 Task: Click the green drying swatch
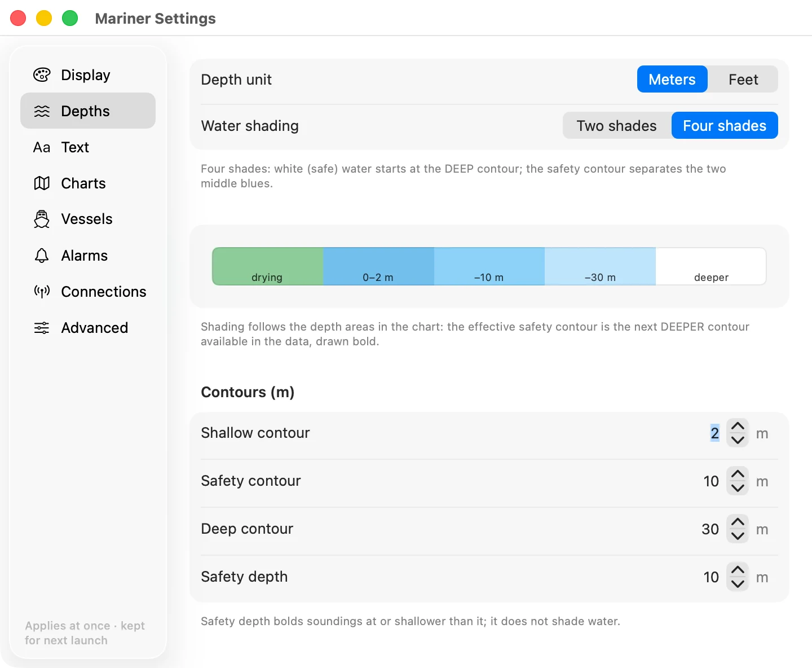tap(267, 266)
